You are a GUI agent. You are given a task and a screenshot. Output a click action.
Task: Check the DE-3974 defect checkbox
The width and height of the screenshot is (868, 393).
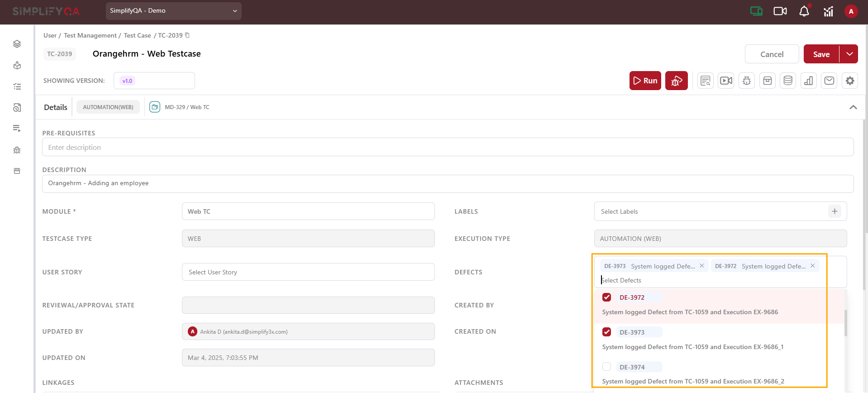606,367
